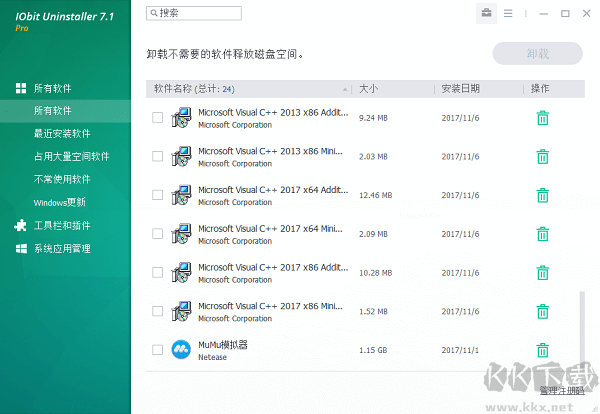Check the box for Visual C++ 2017 x86 Minimum
The height and width of the screenshot is (414, 600).
[157, 311]
